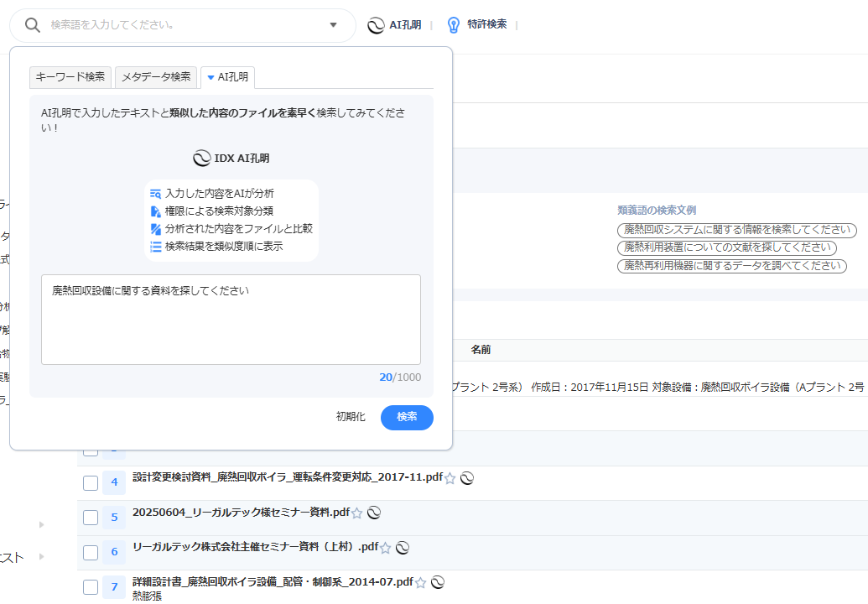
Task: Expand the search bar dropdown arrow
Action: (x=333, y=25)
